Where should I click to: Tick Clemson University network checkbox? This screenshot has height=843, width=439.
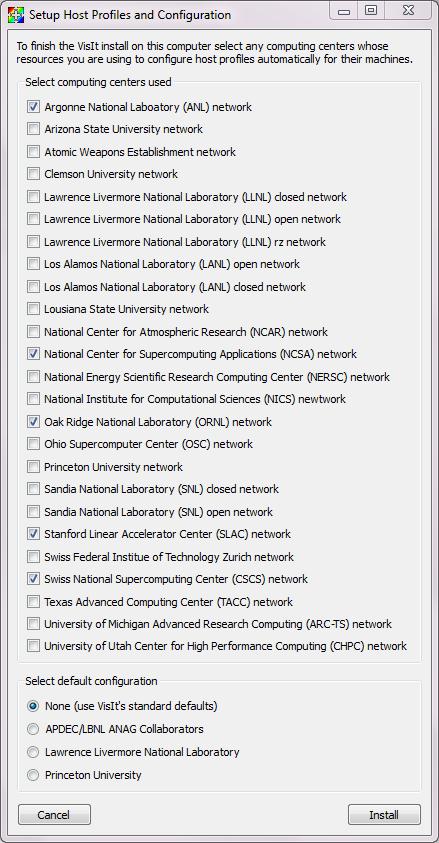[34, 174]
